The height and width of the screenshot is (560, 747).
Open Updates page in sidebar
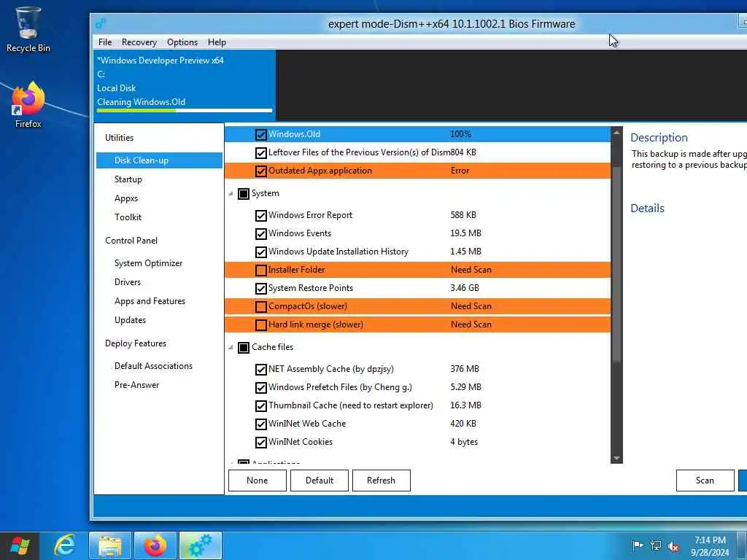pyautogui.click(x=130, y=320)
